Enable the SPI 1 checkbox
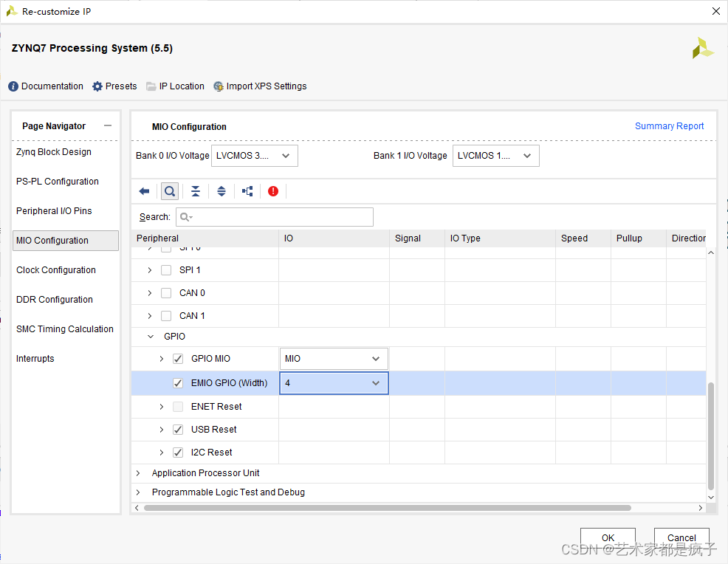The height and width of the screenshot is (564, 728). click(x=166, y=270)
